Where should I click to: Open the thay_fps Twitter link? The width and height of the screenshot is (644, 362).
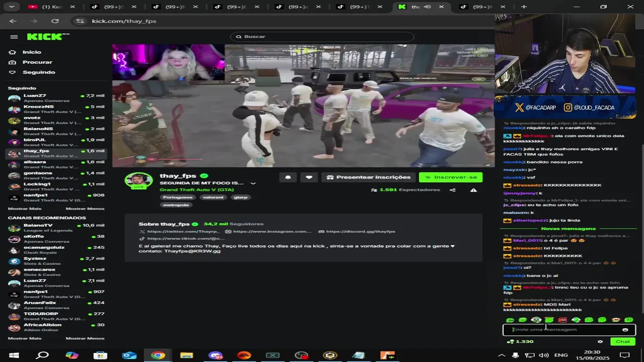180,232
